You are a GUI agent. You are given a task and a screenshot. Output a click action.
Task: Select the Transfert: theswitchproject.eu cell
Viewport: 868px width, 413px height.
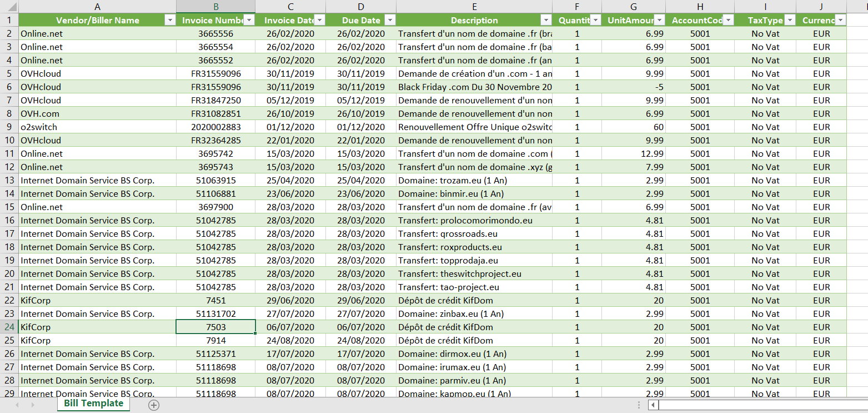[x=474, y=273]
